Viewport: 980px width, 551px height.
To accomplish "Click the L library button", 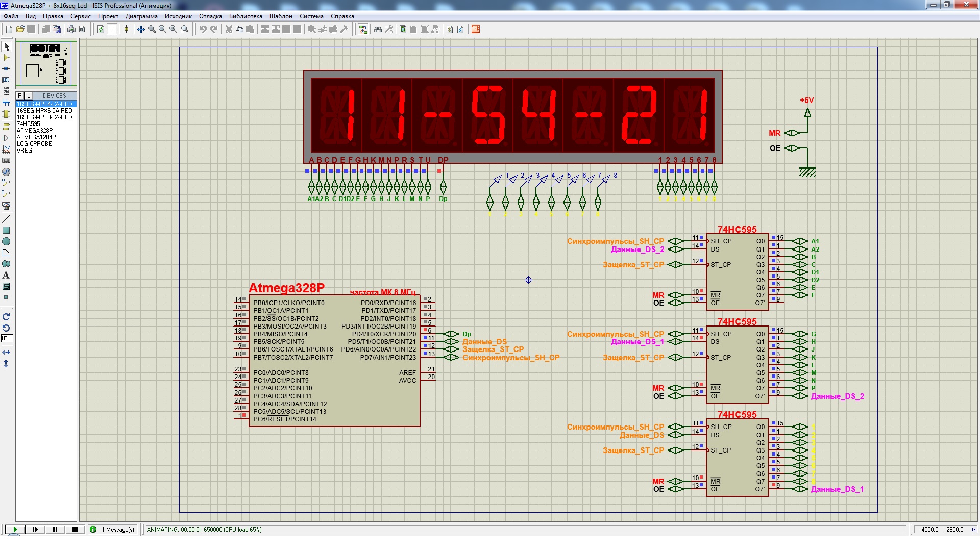I will 29,95.
